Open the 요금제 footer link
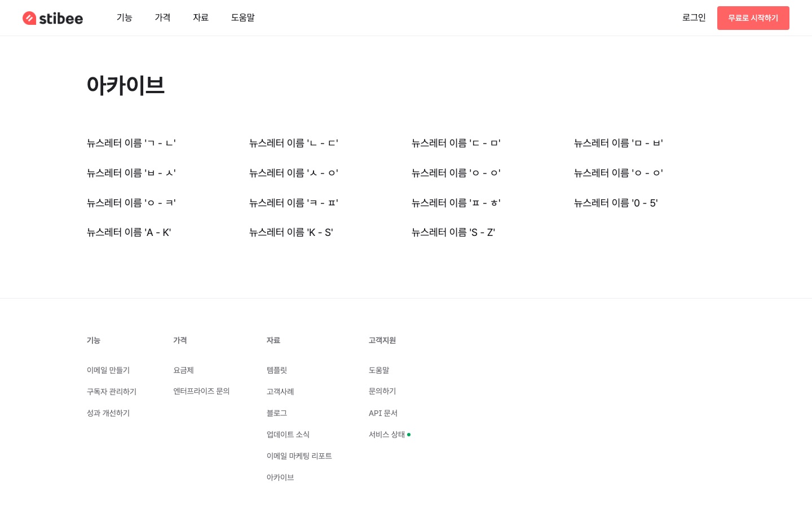This screenshot has height=508, width=812. 183,370
